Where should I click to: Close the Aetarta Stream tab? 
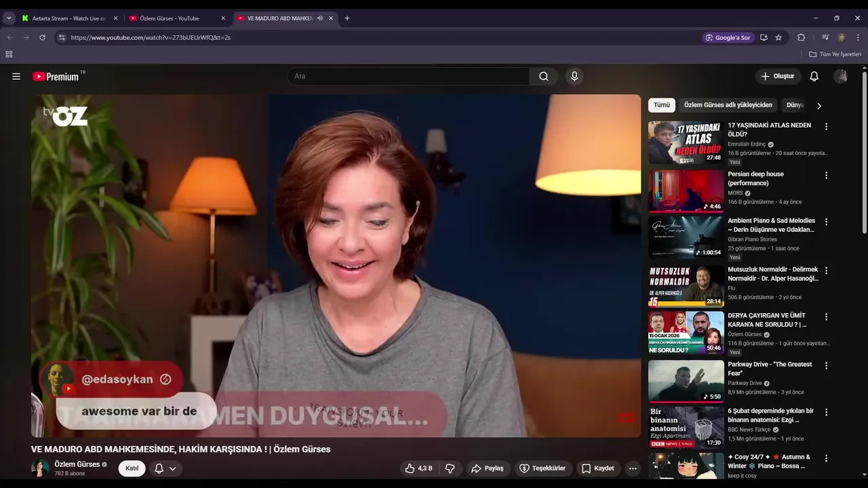[x=115, y=18]
